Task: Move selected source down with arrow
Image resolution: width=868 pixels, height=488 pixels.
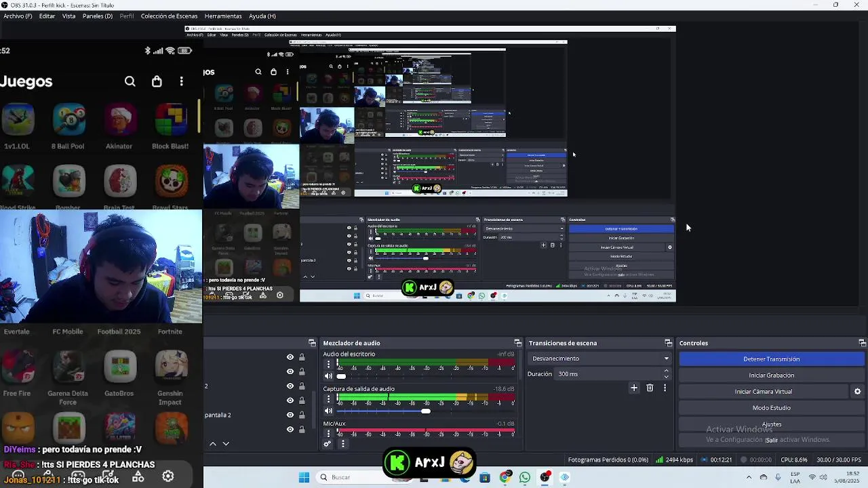Action: (226, 443)
